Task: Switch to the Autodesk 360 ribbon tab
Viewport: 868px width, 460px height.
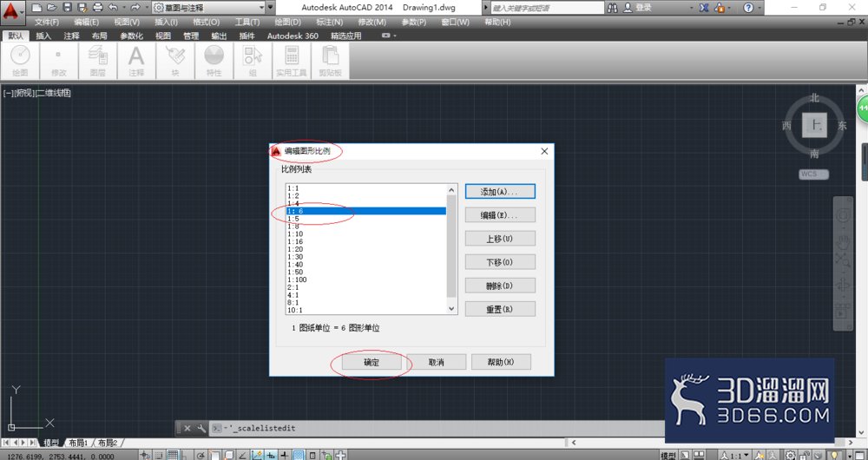Action: 293,36
